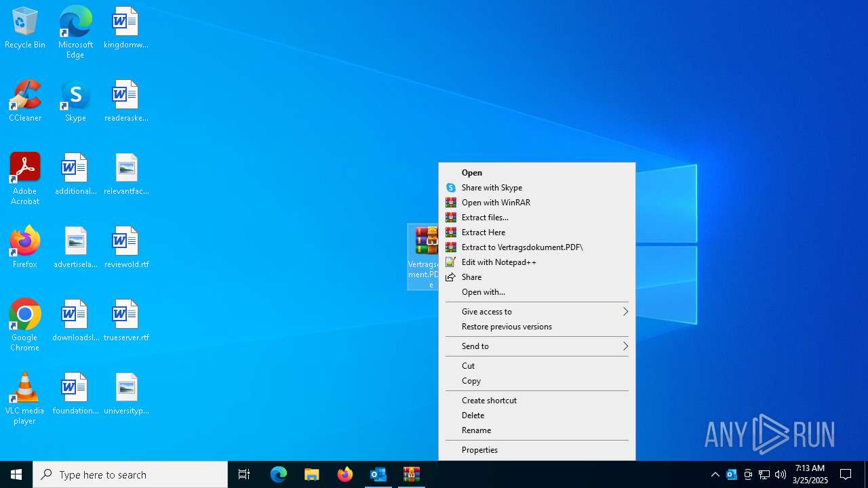The height and width of the screenshot is (488, 868).
Task: Open the Windows Start menu
Action: [16, 474]
